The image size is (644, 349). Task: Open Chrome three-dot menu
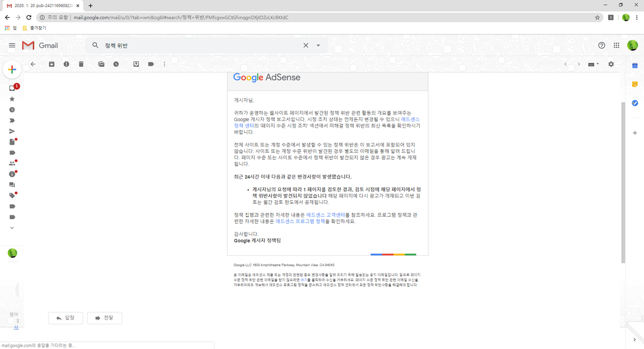tap(636, 18)
